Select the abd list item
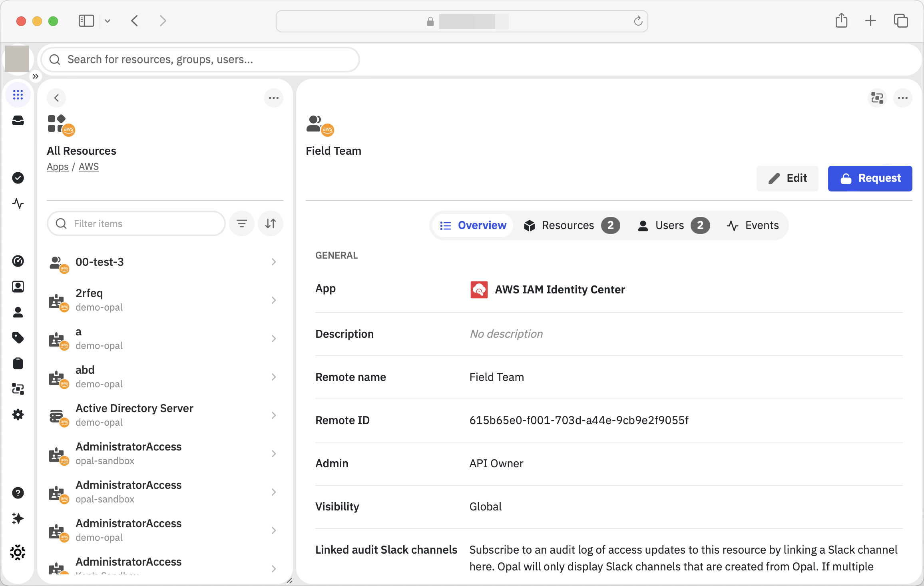Image resolution: width=924 pixels, height=586 pixels. tap(165, 377)
